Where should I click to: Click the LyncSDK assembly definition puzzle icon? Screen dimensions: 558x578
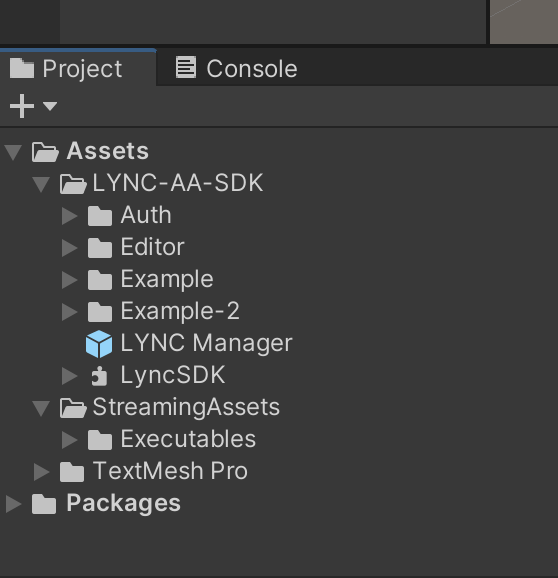pyautogui.click(x=99, y=376)
